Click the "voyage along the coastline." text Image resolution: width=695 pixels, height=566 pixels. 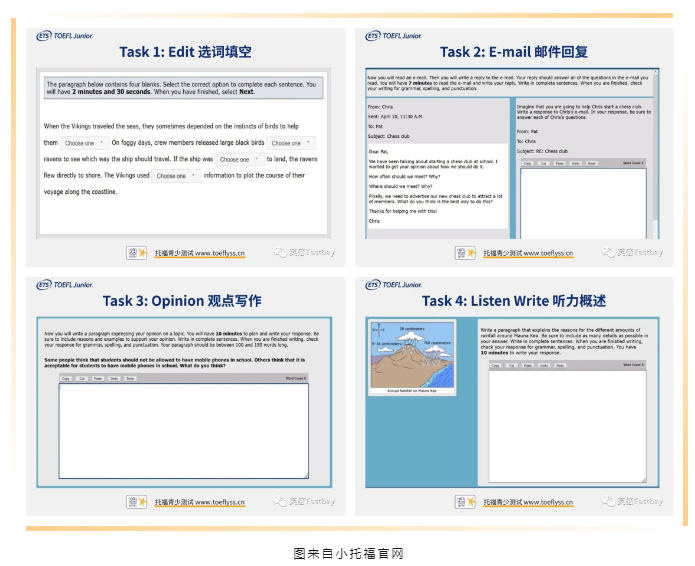pyautogui.click(x=80, y=192)
